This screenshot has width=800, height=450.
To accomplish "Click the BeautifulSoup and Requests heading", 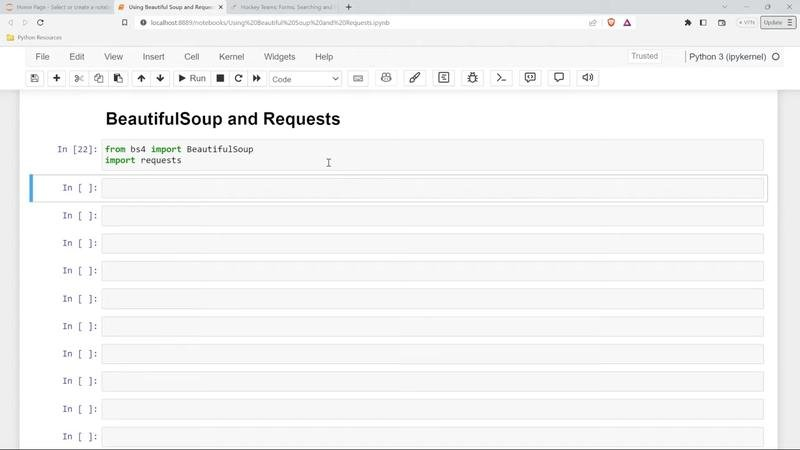I will click(x=223, y=119).
